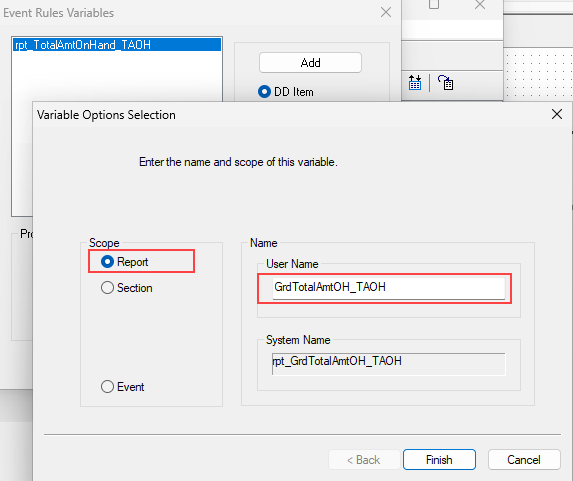The image size is (573, 481).
Task: Click the grid icon with up/down arrows
Action: click(415, 83)
